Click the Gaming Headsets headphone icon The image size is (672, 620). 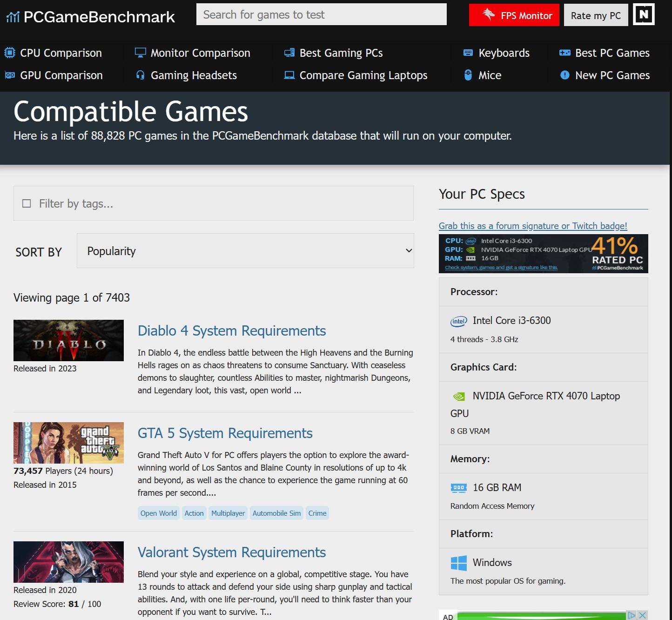(x=140, y=75)
